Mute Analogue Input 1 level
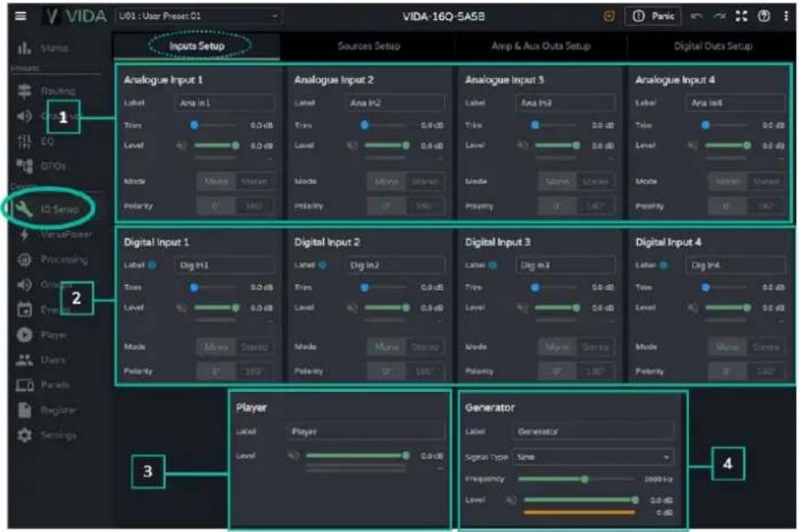799x532 pixels. click(x=181, y=145)
